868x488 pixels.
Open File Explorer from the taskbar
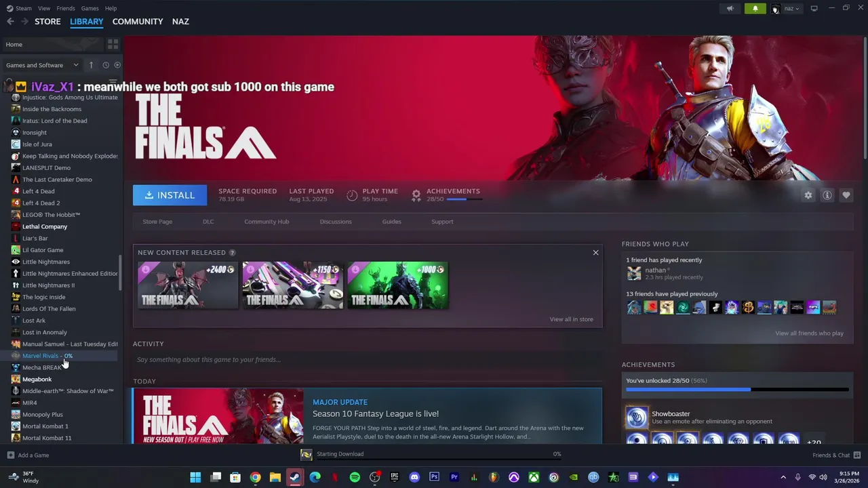[275, 477]
